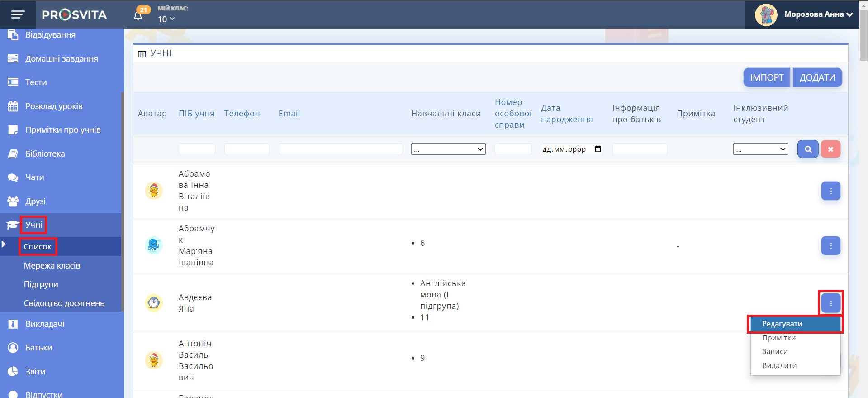Open Інклюзивний студент filter dropdown

[760, 149]
